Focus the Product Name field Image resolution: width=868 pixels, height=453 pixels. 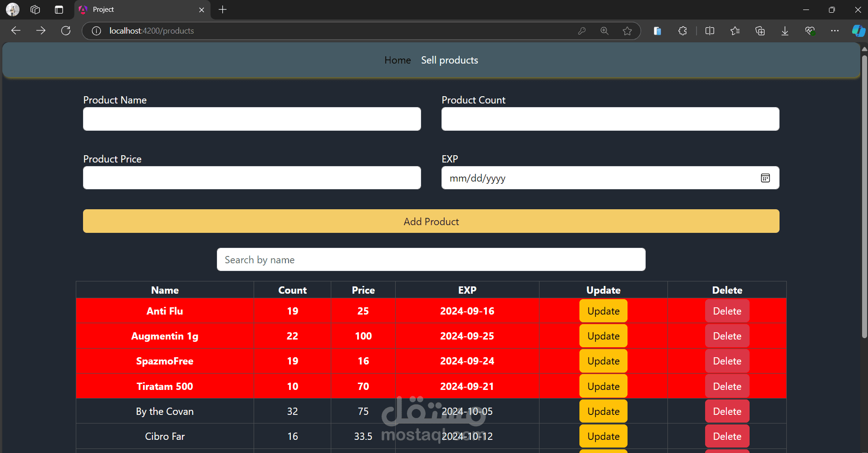point(252,119)
